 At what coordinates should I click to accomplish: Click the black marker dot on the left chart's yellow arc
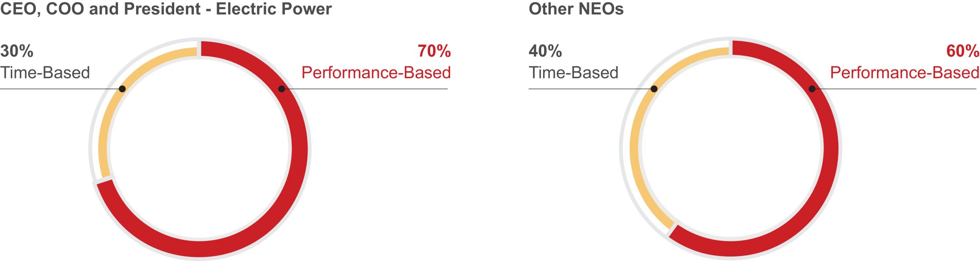[x=122, y=89]
